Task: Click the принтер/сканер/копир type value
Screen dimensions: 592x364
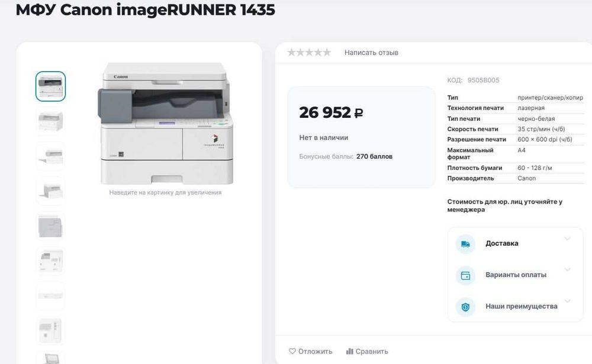Action: tap(550, 98)
